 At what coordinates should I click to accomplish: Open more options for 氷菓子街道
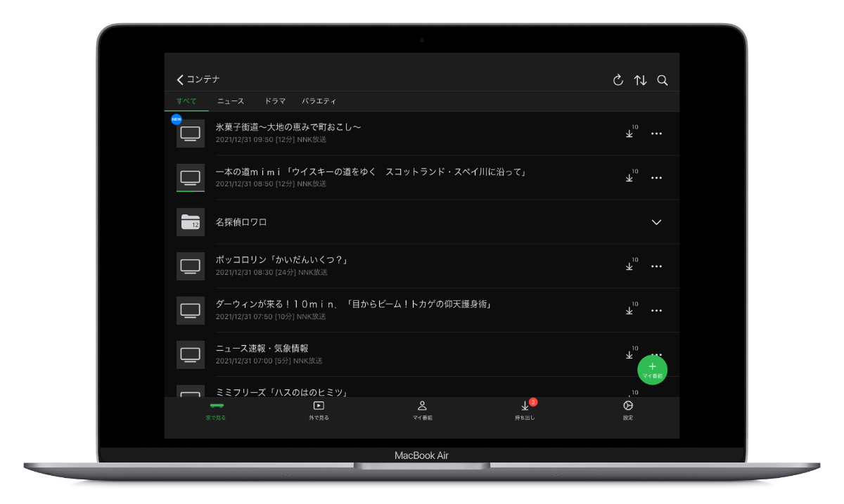pos(656,134)
